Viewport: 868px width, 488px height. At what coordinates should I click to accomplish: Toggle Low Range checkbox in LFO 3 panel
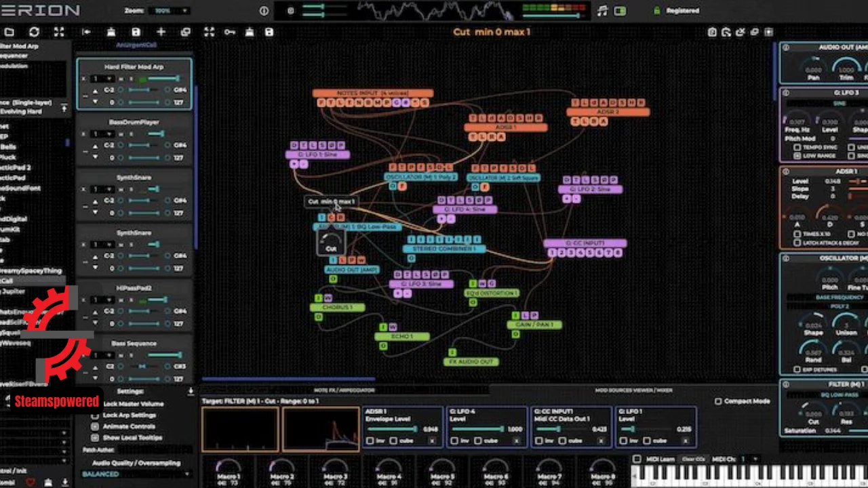tap(797, 156)
